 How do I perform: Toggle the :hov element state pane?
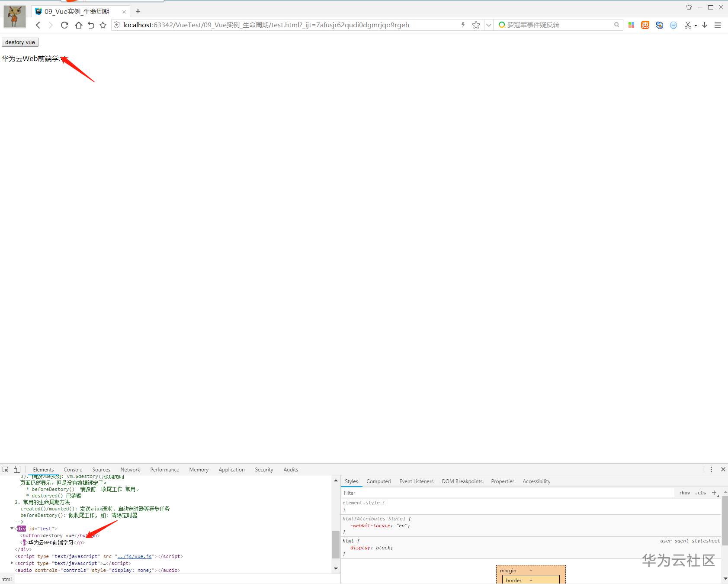(684, 493)
